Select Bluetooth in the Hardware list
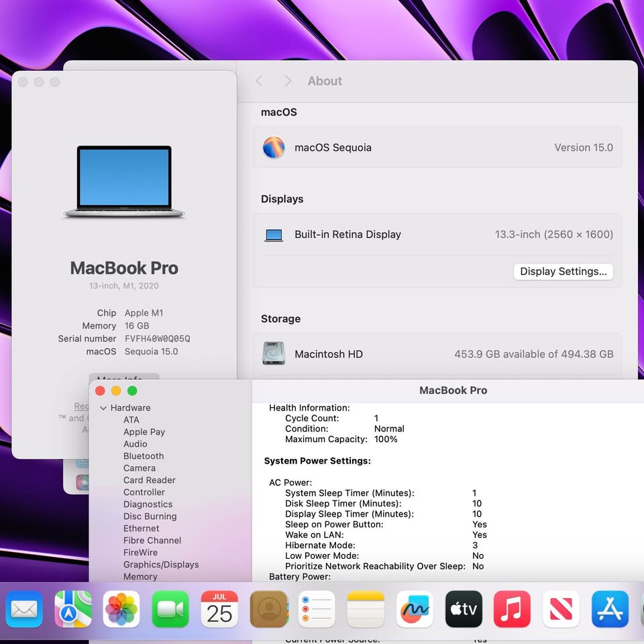Viewport: 644px width, 644px height. point(144,456)
